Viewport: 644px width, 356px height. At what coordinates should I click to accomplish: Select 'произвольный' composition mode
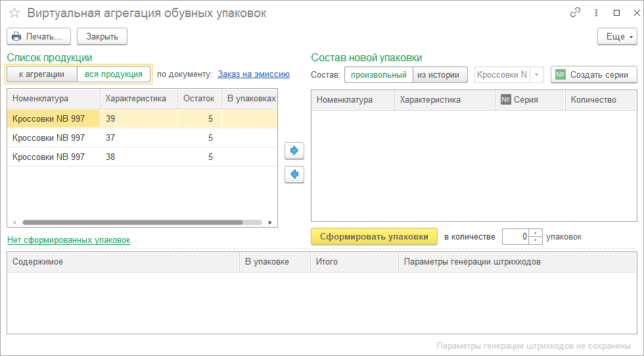(379, 74)
